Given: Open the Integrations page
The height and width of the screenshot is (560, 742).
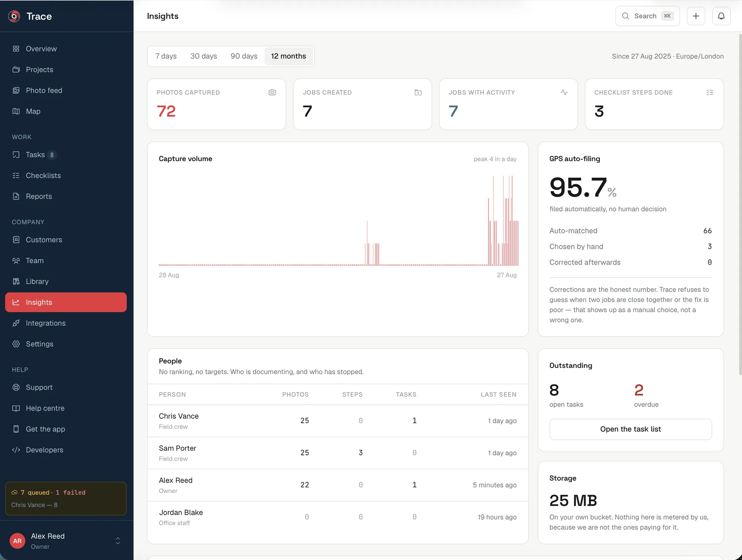Looking at the screenshot, I should (x=66, y=323).
